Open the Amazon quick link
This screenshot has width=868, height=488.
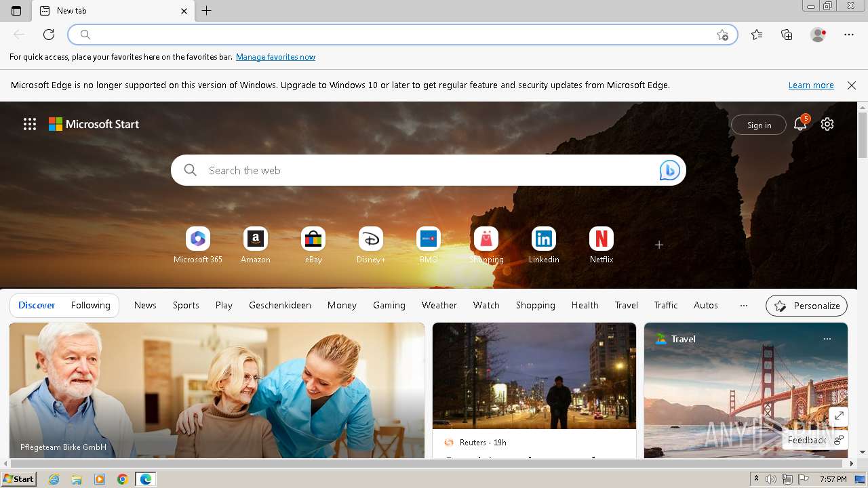tap(256, 245)
